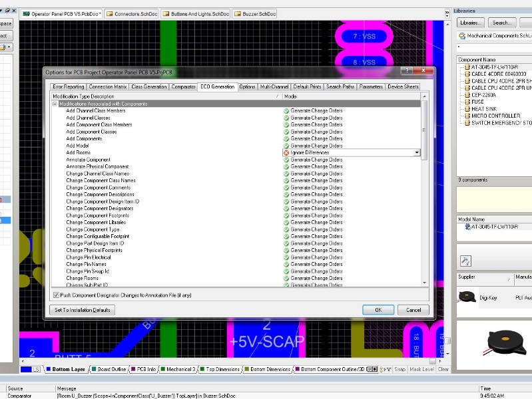This screenshot has width=532, height=399.
Task: Click the LS layer set icon
Action: point(37,369)
